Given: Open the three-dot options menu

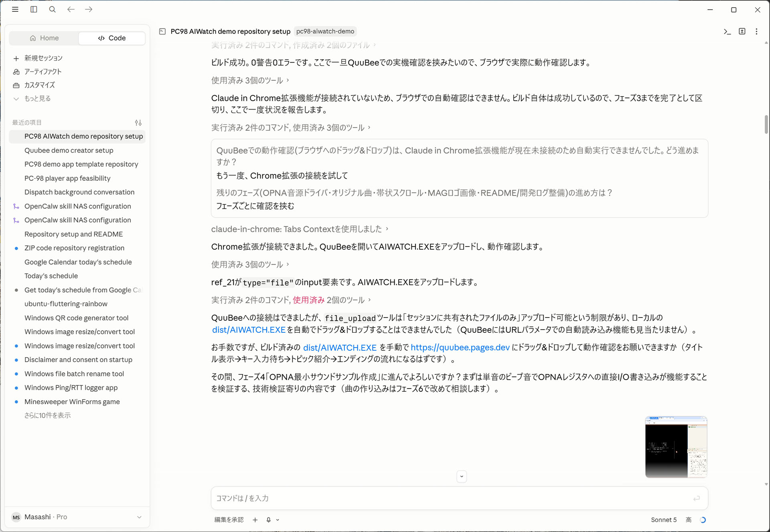Looking at the screenshot, I should click(756, 31).
